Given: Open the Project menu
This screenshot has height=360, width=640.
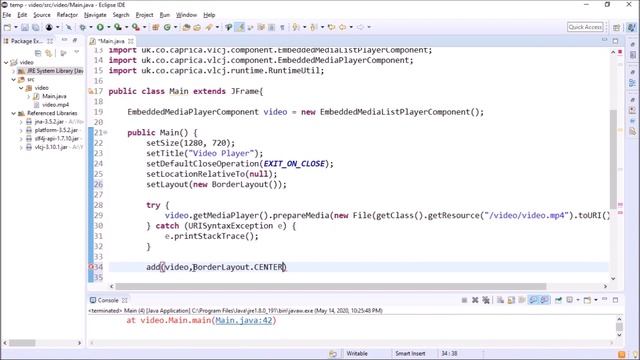Looking at the screenshot, I should pos(144,15).
